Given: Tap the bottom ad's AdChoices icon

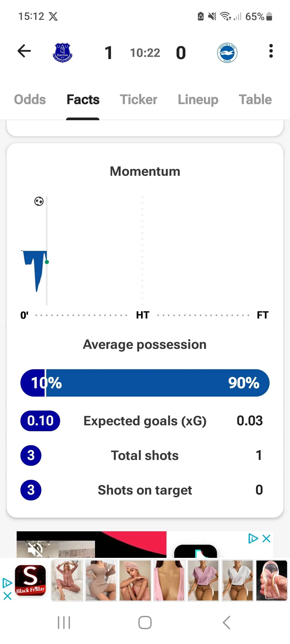Looking at the screenshot, I should point(7,583).
